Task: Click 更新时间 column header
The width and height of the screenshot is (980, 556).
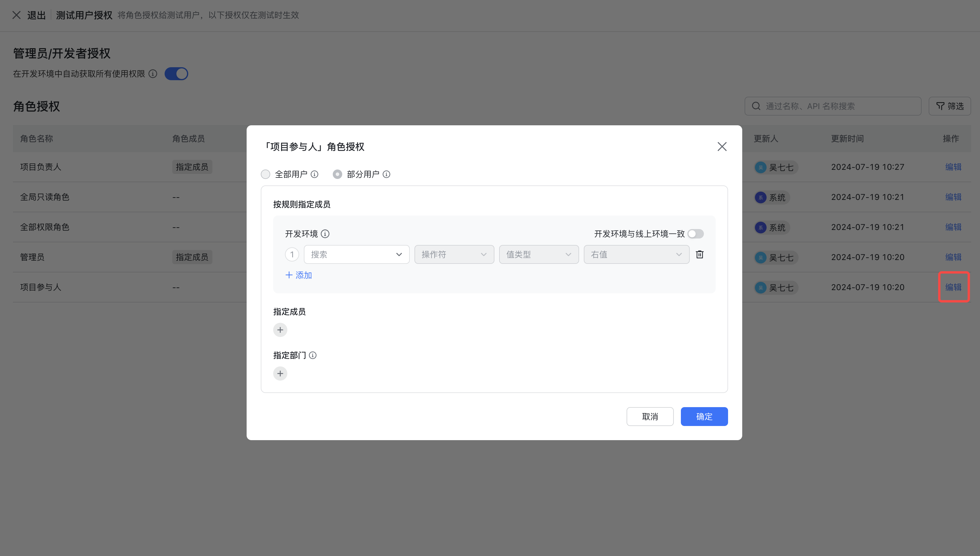Action: coord(848,139)
